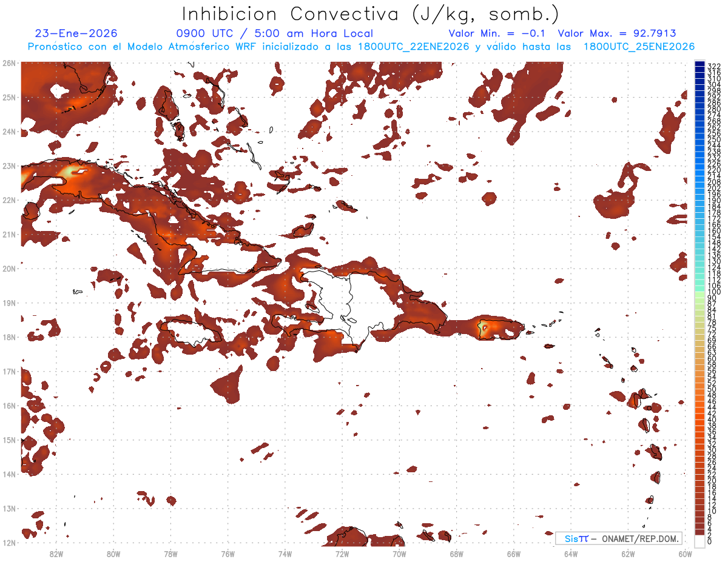Click the darkest blue swatch beside 322
The image size is (728, 562).
699,65
